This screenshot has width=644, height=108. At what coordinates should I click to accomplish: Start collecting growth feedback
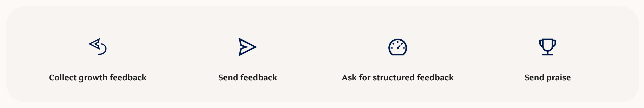(98, 77)
